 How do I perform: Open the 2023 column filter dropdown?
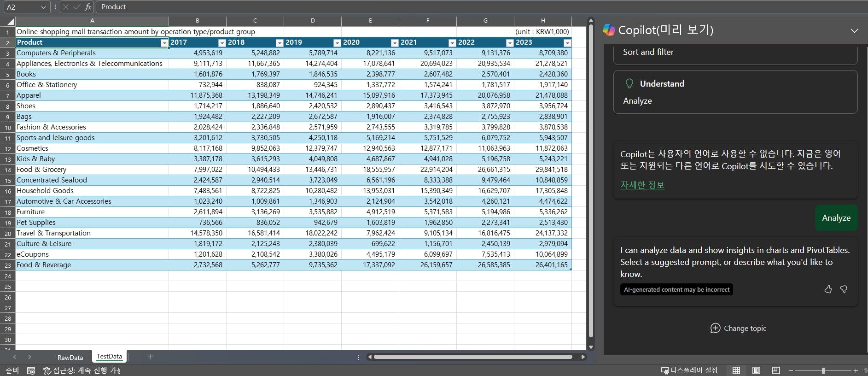coord(567,43)
